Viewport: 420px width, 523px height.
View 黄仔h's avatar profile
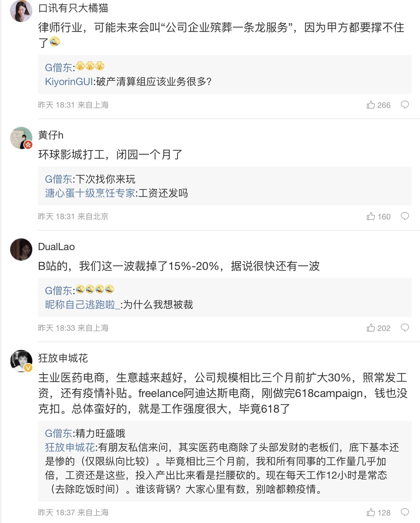pos(21,138)
